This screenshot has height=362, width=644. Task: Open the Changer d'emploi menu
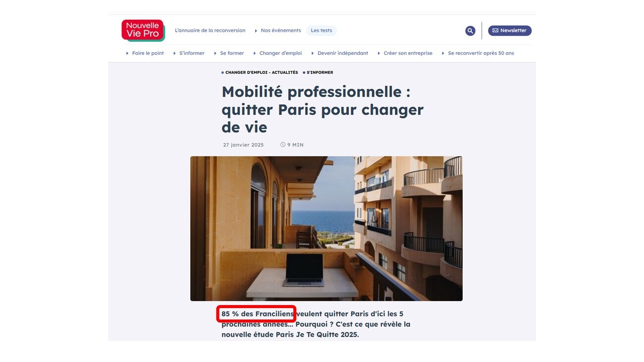[x=277, y=53]
